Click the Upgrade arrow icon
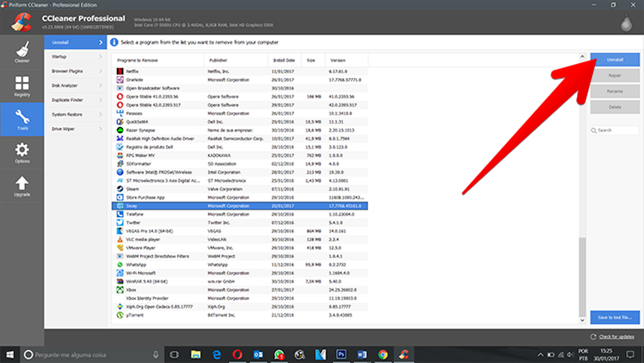 pyautogui.click(x=22, y=187)
